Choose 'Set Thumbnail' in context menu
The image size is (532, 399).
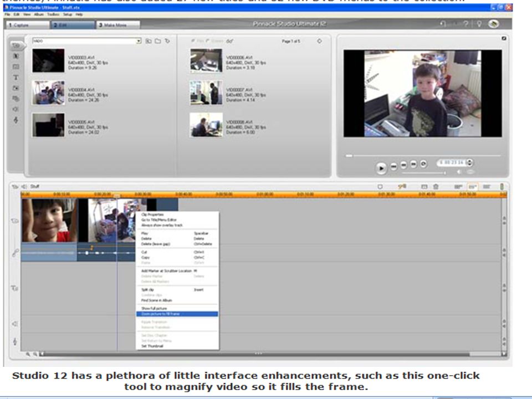click(177, 346)
